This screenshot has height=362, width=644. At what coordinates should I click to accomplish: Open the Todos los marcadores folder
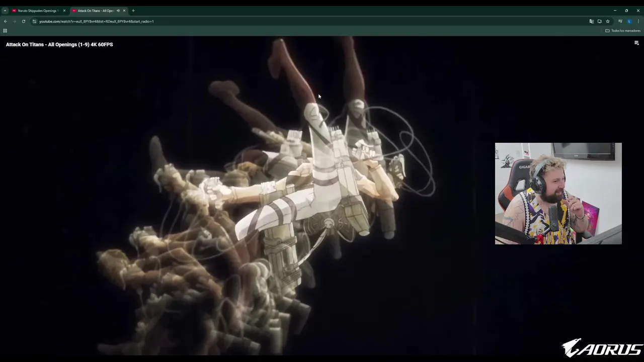click(x=622, y=31)
